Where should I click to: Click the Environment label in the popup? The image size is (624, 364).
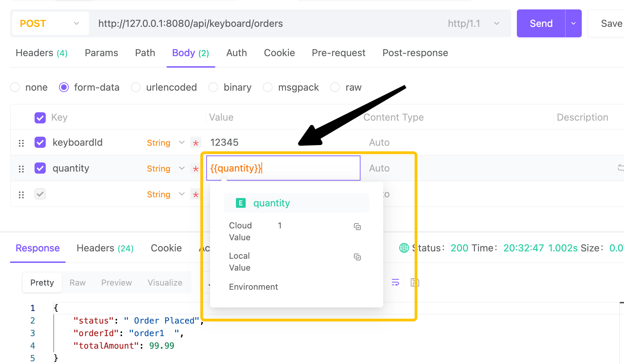[x=253, y=287]
